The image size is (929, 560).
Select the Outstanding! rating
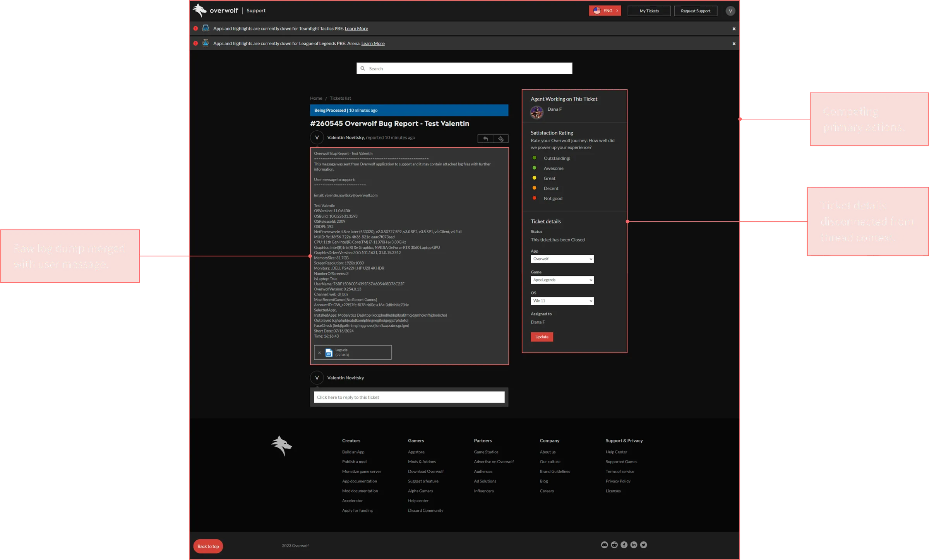coord(534,158)
